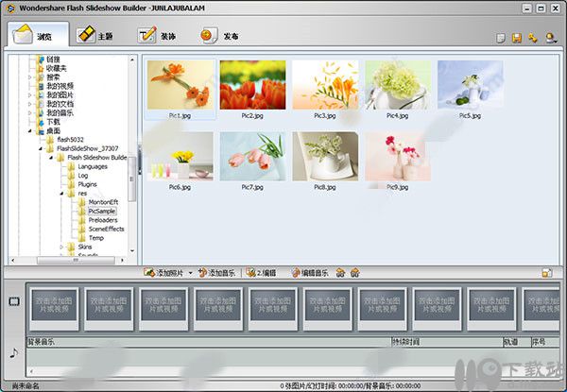Image resolution: width=567 pixels, height=392 pixels.
Task: Select the flash5032 folder
Action: tap(70, 140)
